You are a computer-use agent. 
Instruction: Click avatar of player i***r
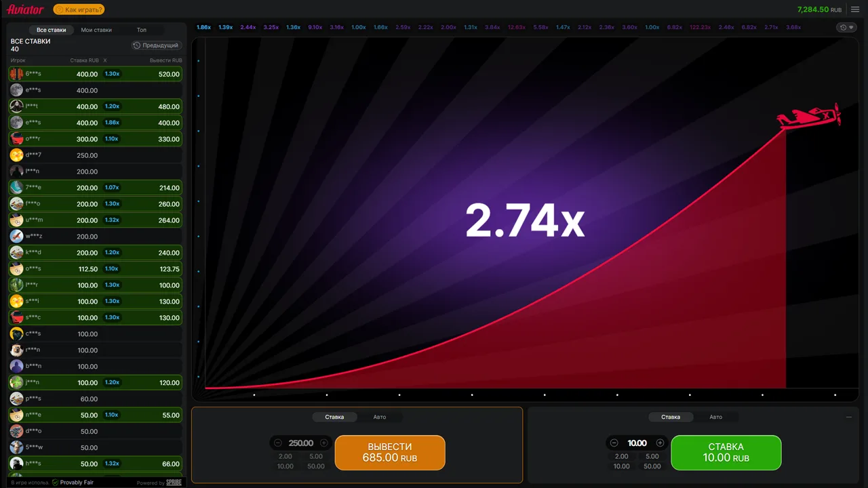tap(17, 285)
